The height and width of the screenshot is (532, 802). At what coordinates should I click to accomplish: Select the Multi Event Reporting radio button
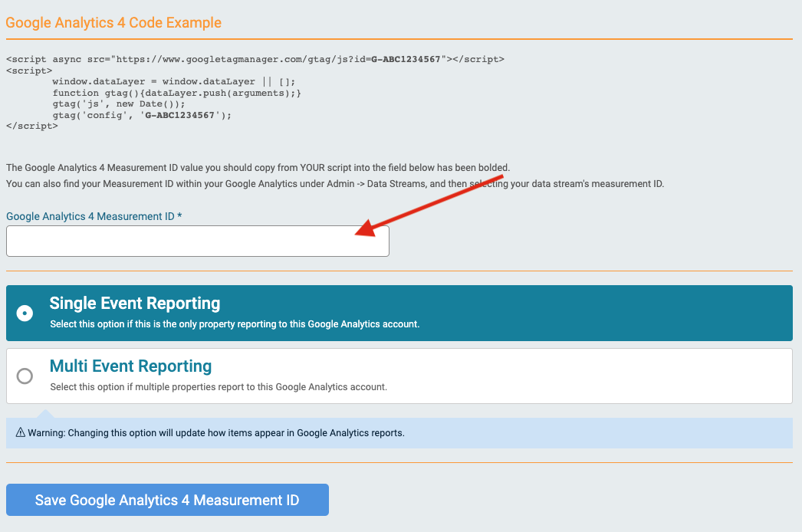(25, 376)
